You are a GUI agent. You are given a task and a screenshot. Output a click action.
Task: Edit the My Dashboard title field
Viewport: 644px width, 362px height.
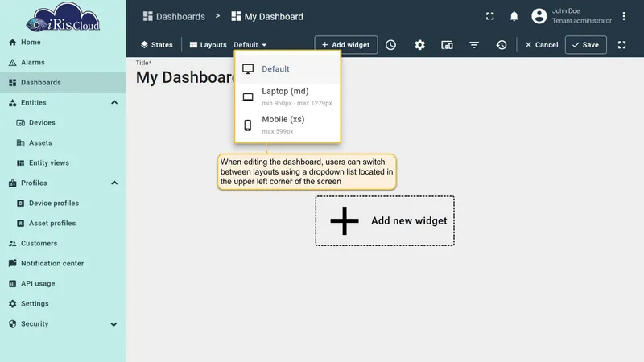coord(185,77)
